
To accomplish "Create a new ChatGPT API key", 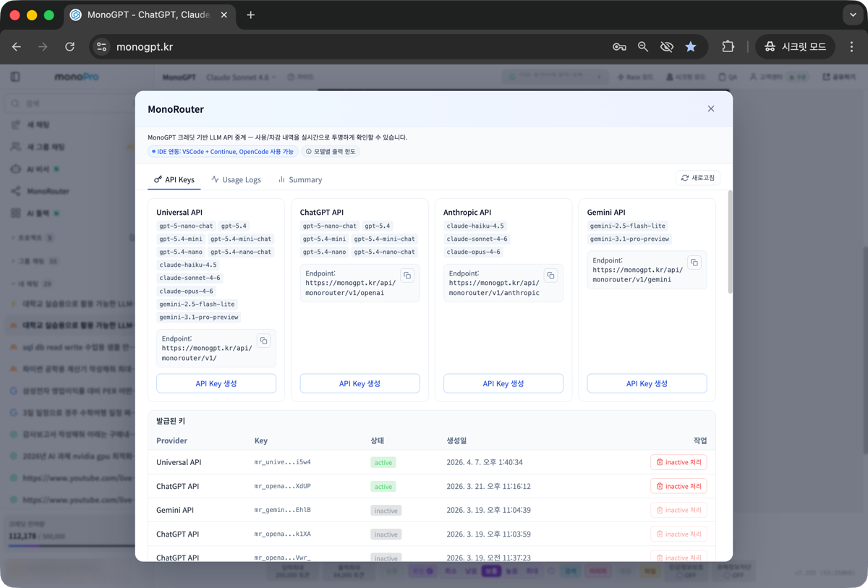I will coord(359,383).
